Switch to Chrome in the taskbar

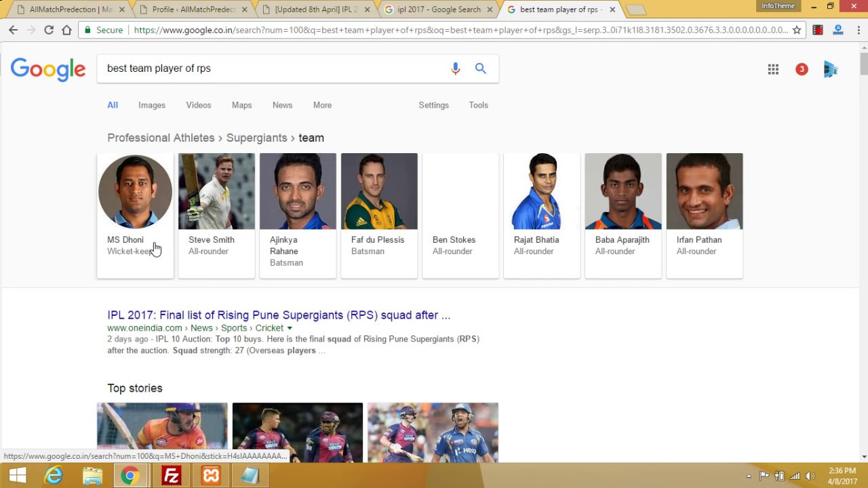coord(130,476)
